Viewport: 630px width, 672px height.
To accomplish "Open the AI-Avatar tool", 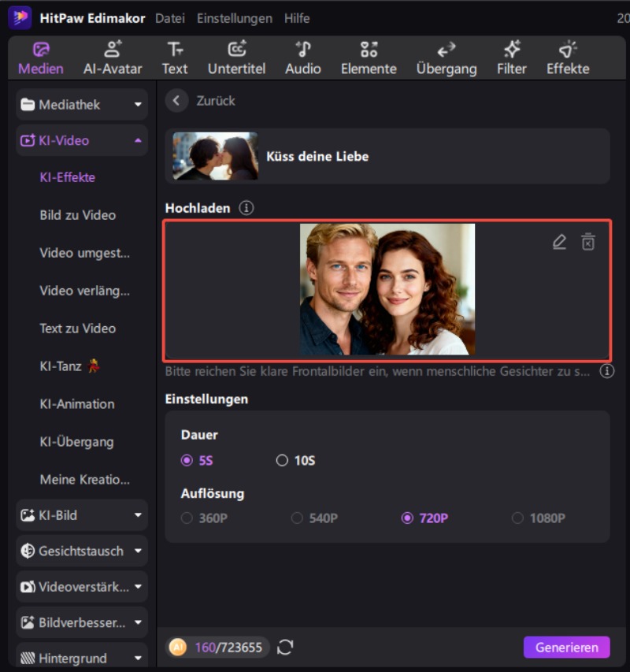I will pos(113,58).
